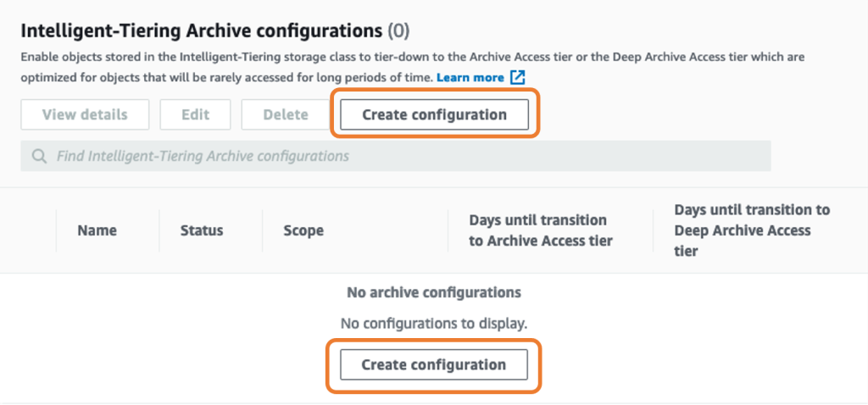Viewport: 868px width, 405px height.
Task: Click the Delete button
Action: pyautogui.click(x=286, y=114)
